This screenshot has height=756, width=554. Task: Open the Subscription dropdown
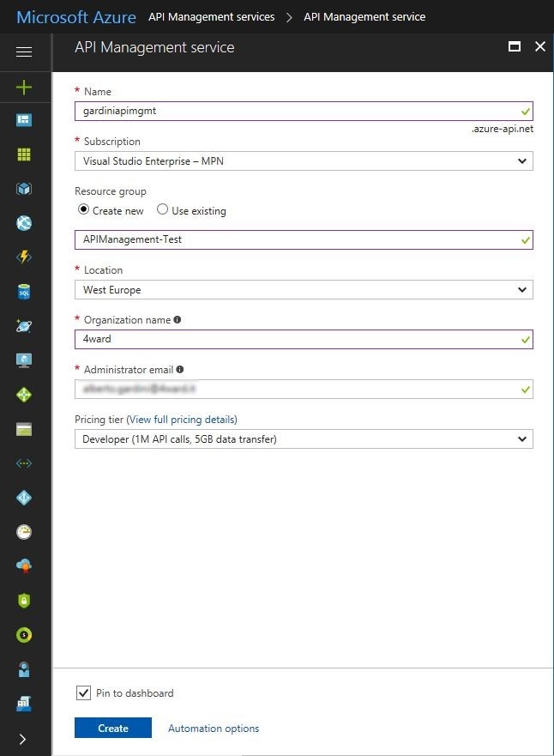[x=304, y=160]
